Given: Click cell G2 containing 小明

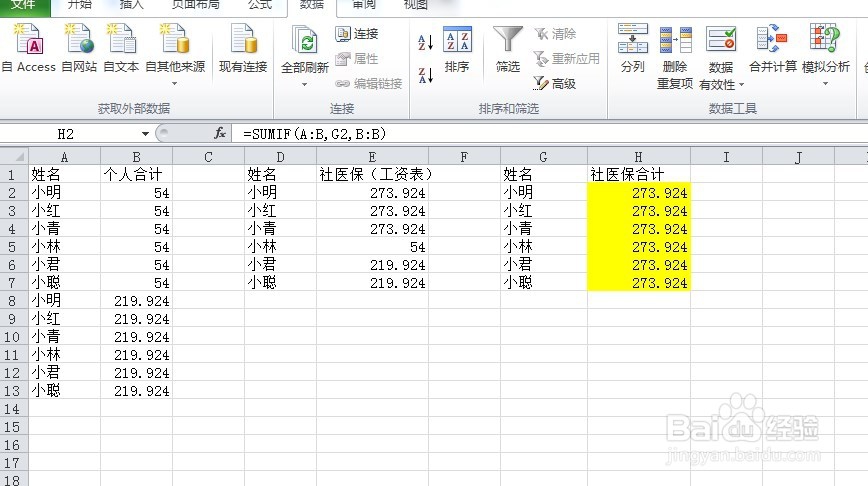Looking at the screenshot, I should point(544,193).
